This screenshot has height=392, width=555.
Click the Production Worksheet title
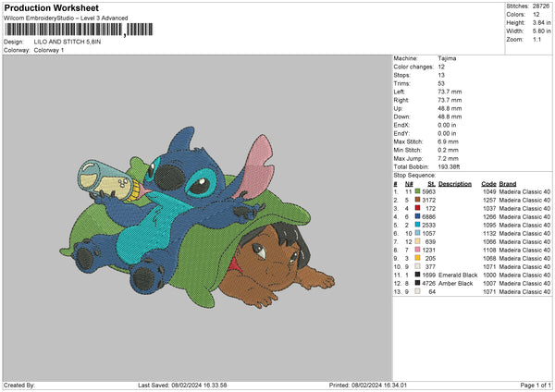point(51,7)
